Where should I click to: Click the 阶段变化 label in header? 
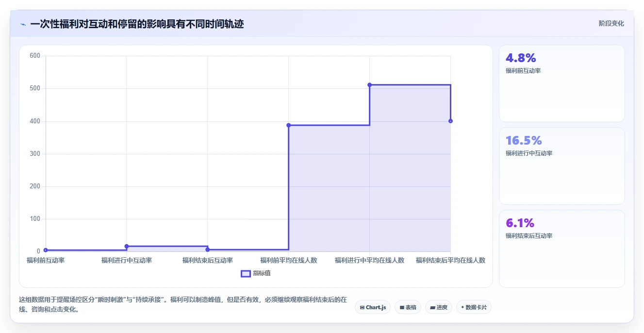pyautogui.click(x=611, y=23)
